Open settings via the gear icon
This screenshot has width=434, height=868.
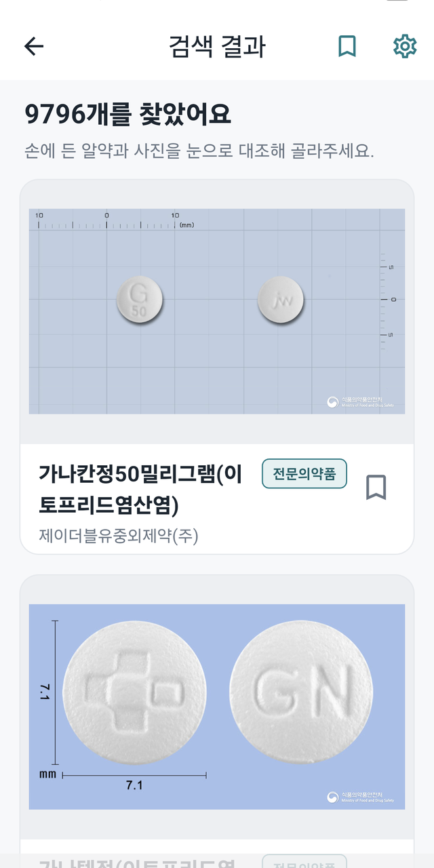point(405,46)
